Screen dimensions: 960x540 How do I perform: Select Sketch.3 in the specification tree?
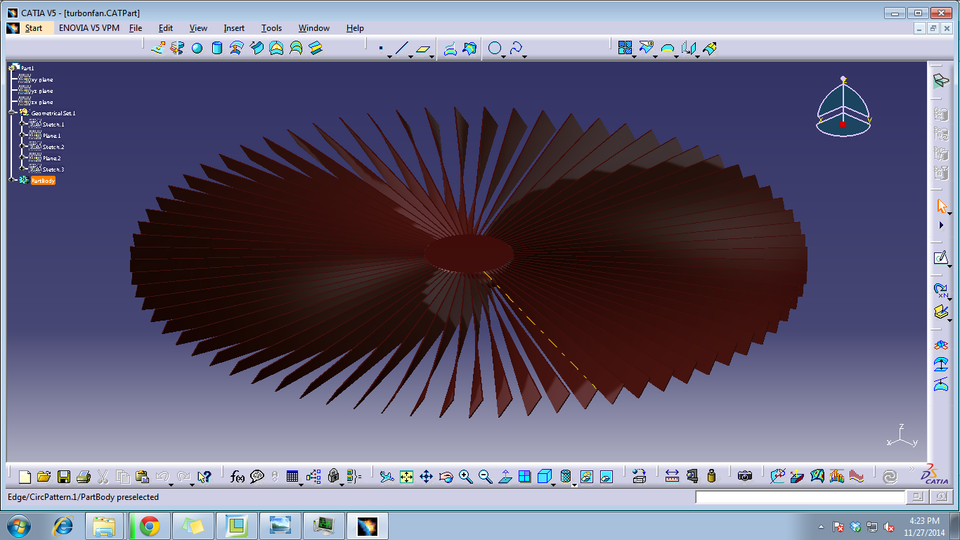(x=53, y=169)
